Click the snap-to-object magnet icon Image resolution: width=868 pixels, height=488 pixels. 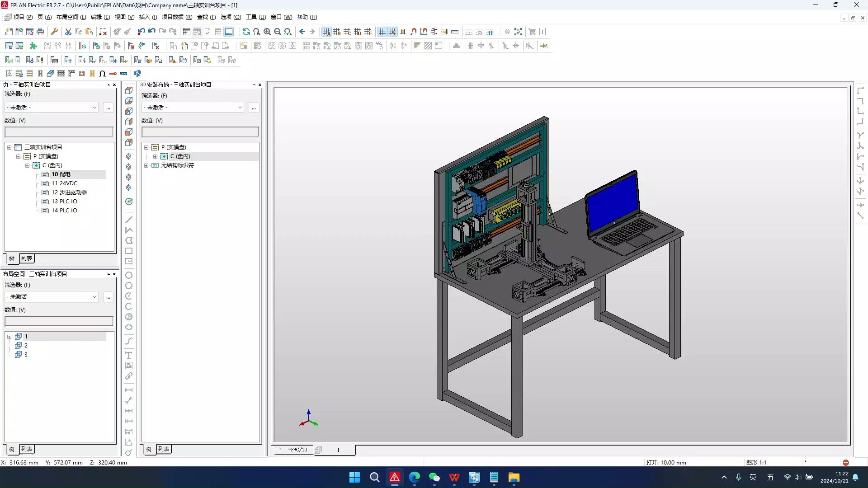pos(413,32)
